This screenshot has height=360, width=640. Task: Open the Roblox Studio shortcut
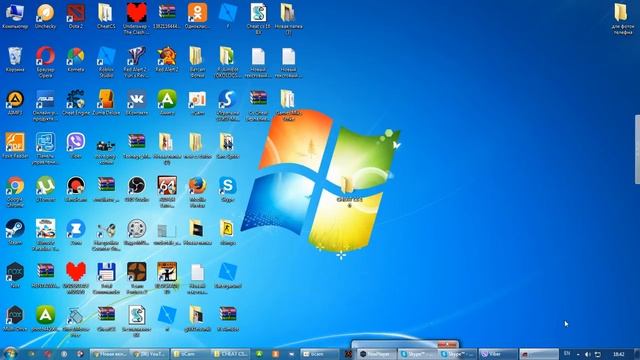click(106, 62)
